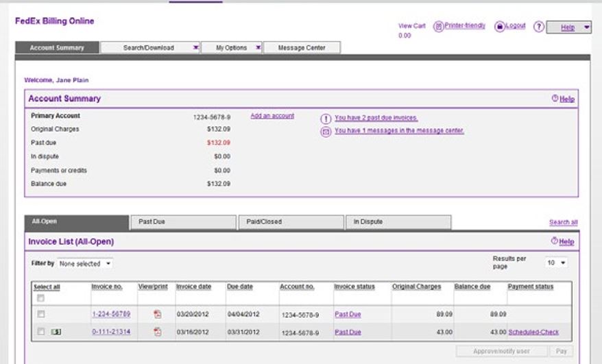This screenshot has height=364, width=602.
Task: Select the Paid/Closed invoice tab
Action: coord(291,222)
